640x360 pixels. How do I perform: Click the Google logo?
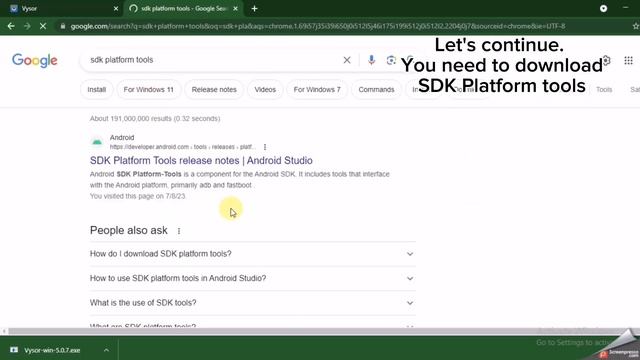coord(35,60)
